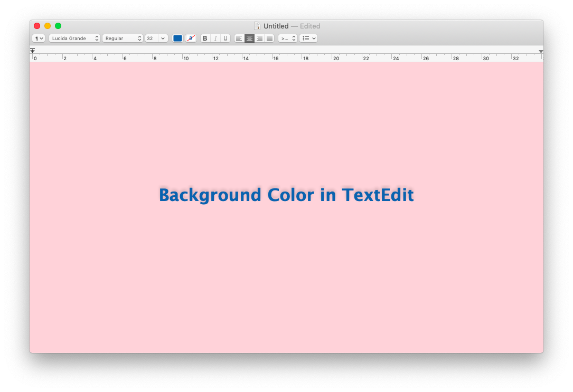Select the Background Color in TextEdit heading
Image resolution: width=573 pixels, height=392 pixels.
pyautogui.click(x=286, y=195)
